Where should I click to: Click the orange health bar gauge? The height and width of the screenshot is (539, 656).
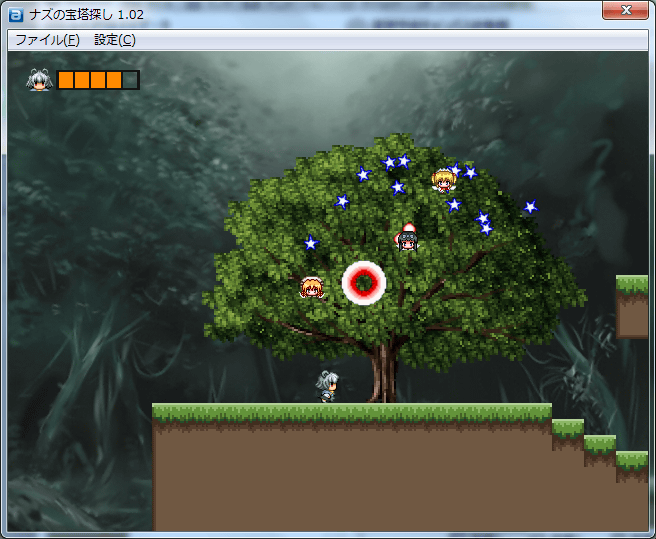98,80
